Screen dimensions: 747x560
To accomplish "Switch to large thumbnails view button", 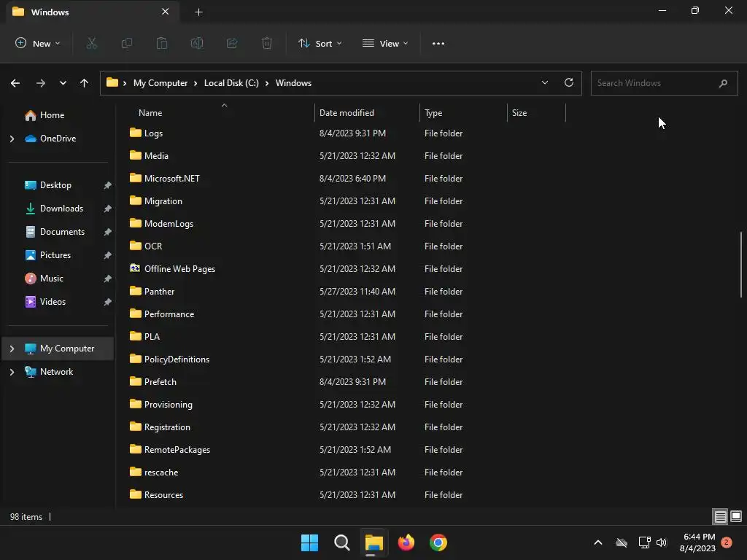I will coord(736,517).
